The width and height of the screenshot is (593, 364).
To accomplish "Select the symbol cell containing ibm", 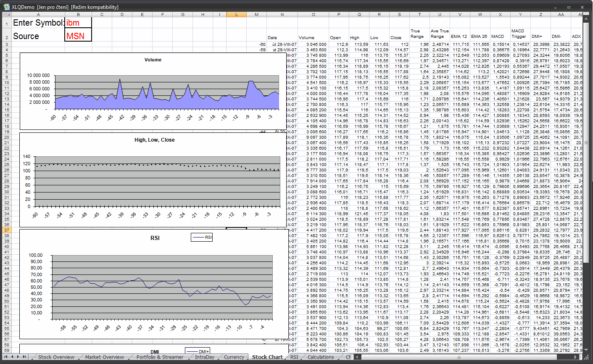I will tap(78, 23).
